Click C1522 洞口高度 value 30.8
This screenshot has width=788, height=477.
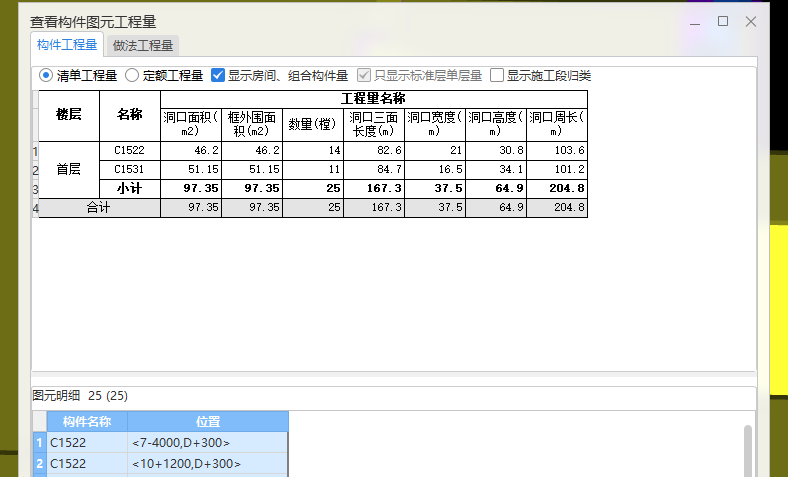[496, 151]
